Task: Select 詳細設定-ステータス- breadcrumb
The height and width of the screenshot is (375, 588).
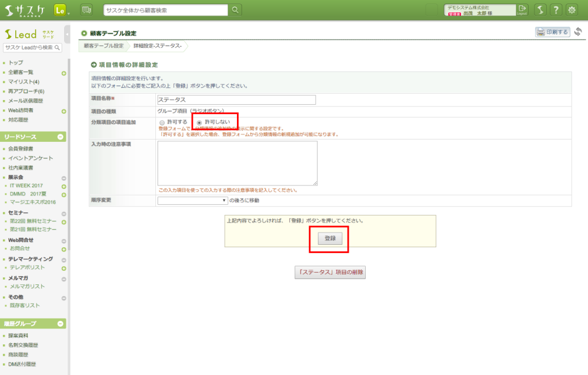Action: (x=158, y=46)
